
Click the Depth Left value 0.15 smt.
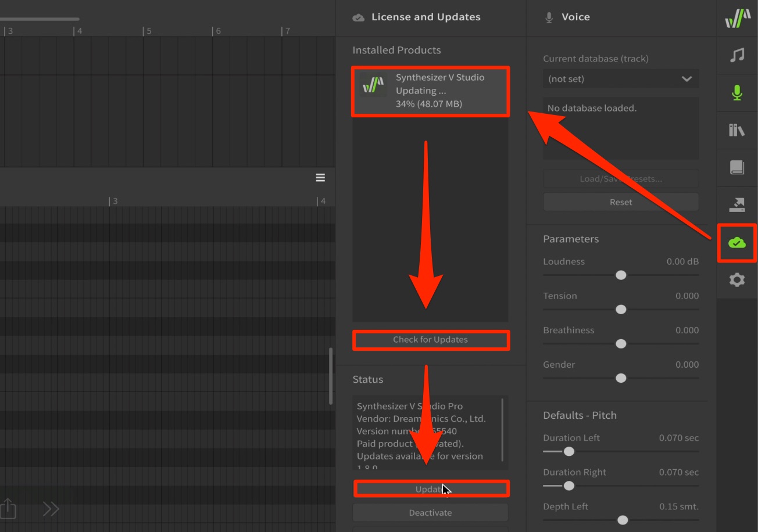[679, 506]
